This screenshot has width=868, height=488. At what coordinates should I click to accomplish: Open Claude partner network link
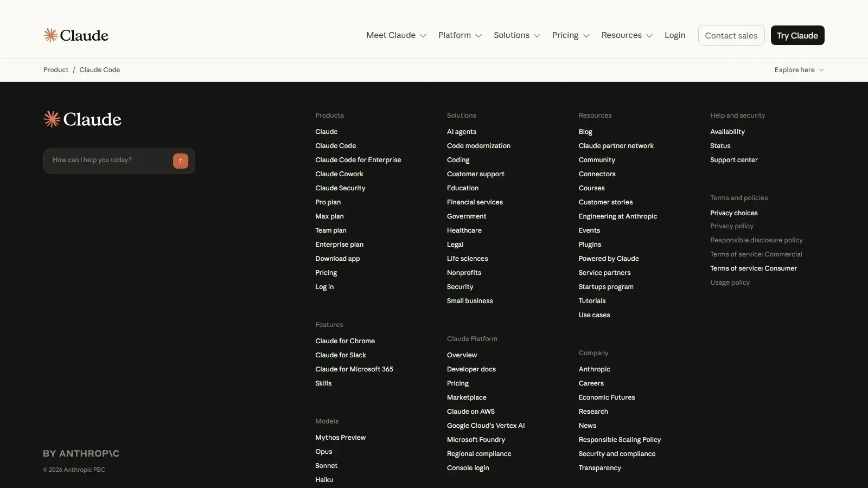[616, 146]
